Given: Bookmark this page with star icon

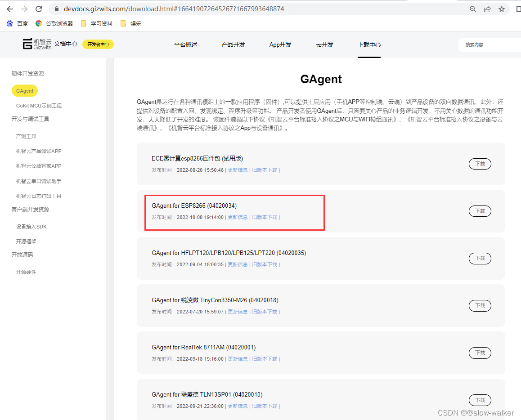Looking at the screenshot, I should (502, 9).
